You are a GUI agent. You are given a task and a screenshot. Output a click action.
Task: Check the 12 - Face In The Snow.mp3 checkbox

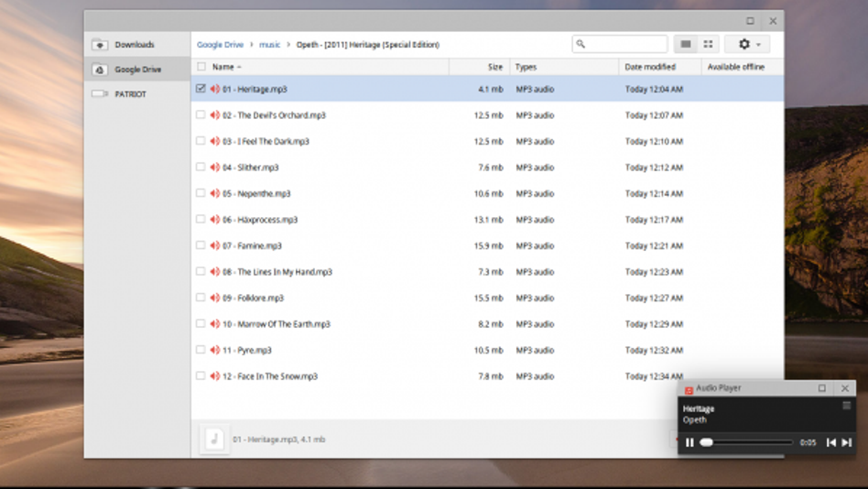[x=201, y=375]
